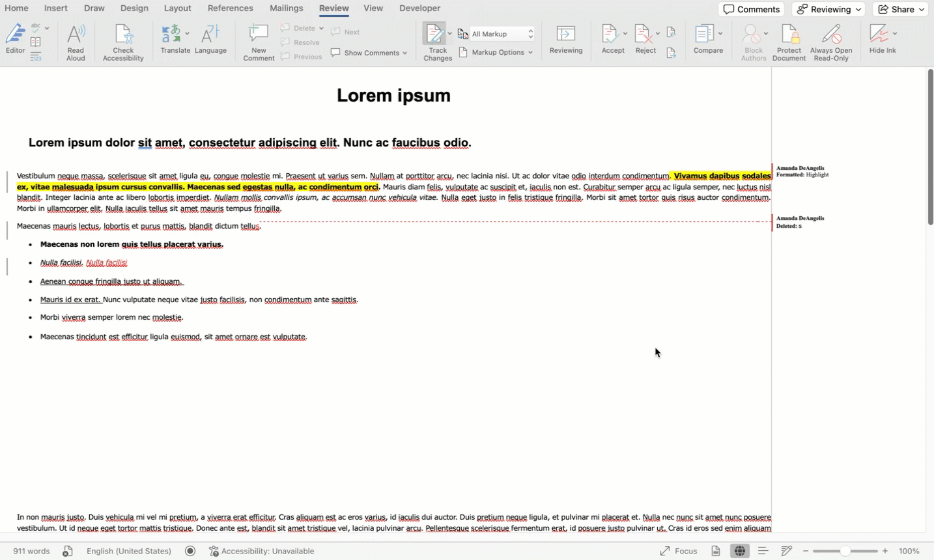Open the All Markup combo box

click(x=502, y=34)
